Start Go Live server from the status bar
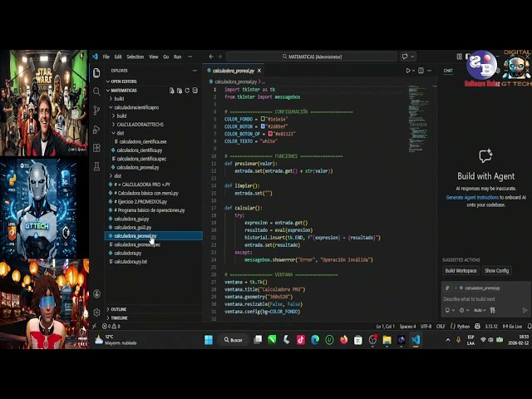532x399 pixels. (512, 327)
